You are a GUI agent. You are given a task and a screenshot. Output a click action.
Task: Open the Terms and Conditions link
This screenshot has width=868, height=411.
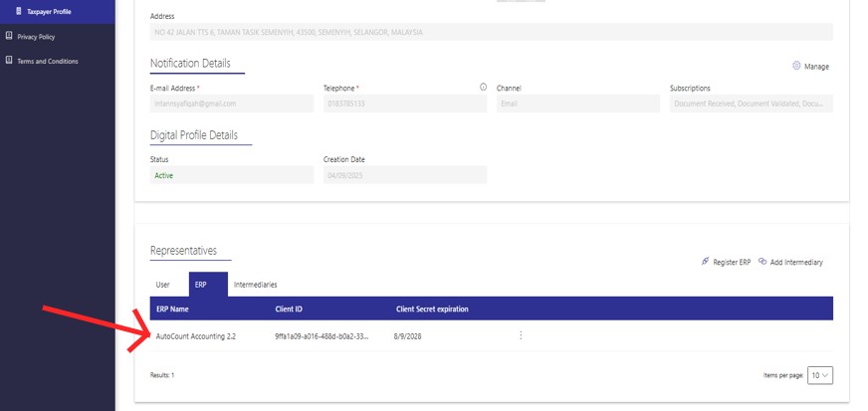[x=48, y=61]
